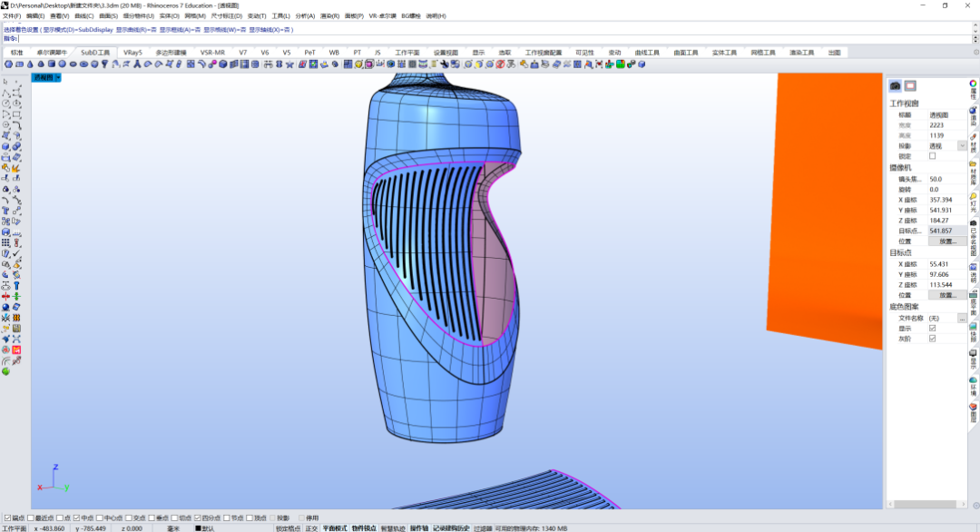This screenshot has width=980, height=532.
Task: Open the 默认 layer selector in status bar
Action: [206, 528]
